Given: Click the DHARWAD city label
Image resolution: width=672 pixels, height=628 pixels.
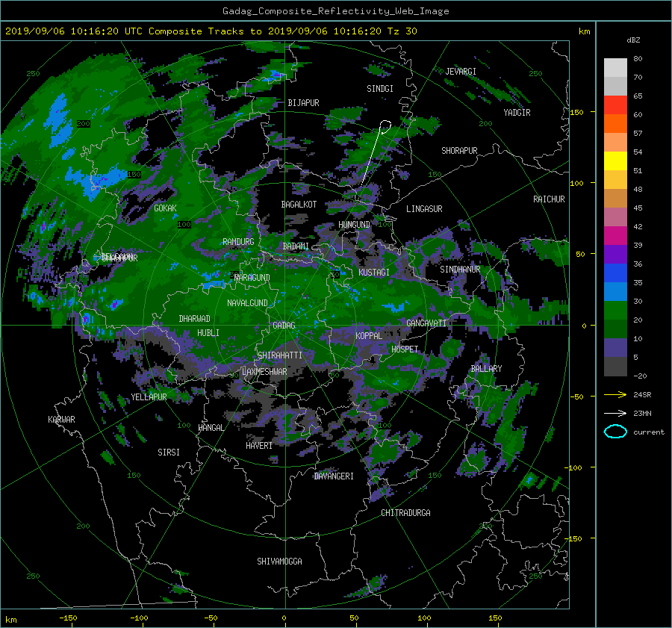Looking at the screenshot, I should point(195,319).
